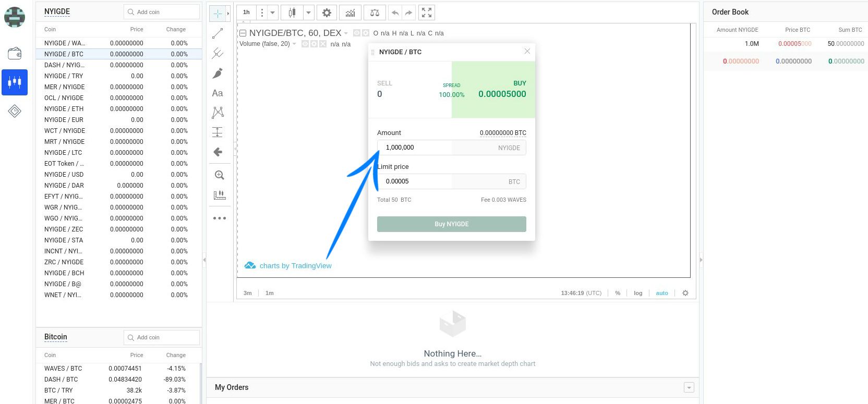Click the 0.00000000 BTC balance link

pyautogui.click(x=503, y=133)
